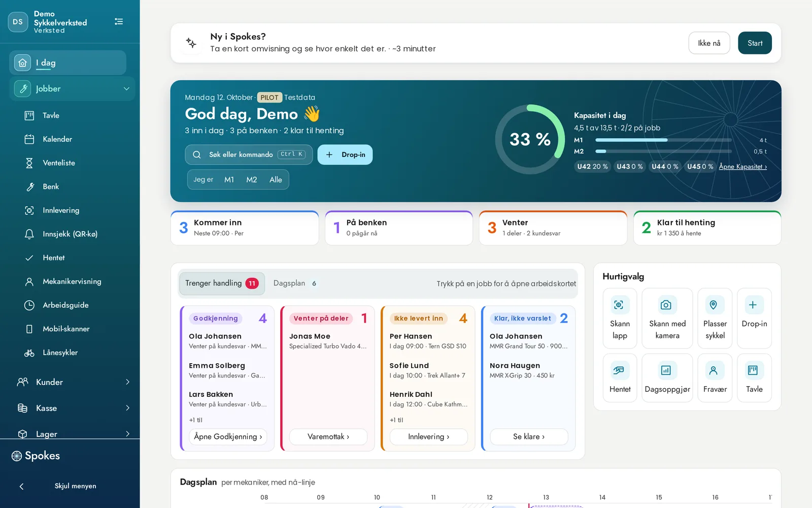Select M2 in the Jeg er selector
Screen dimensions: 812x508
(252, 180)
